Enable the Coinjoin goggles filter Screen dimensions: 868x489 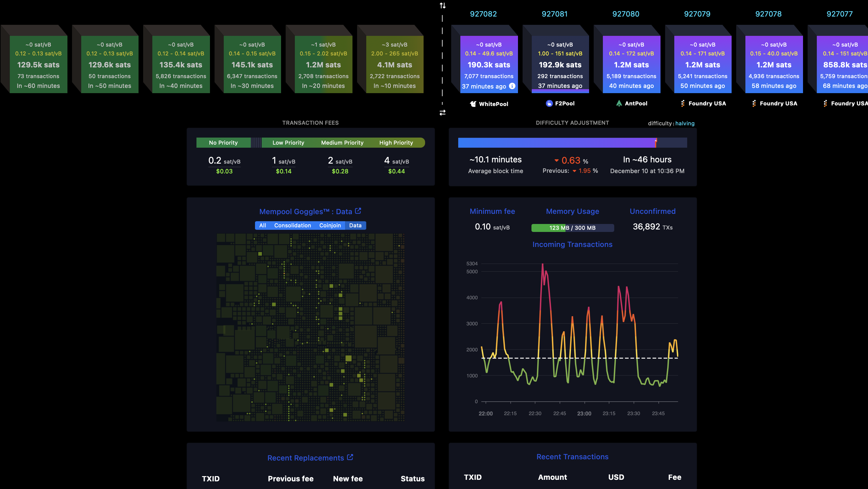(x=330, y=225)
